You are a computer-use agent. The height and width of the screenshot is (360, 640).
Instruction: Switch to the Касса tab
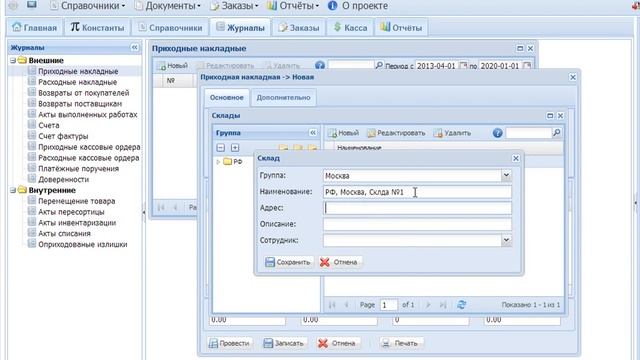coord(350,28)
